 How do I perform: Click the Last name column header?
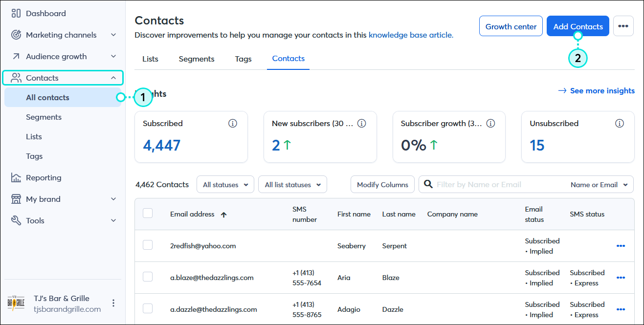click(x=399, y=214)
